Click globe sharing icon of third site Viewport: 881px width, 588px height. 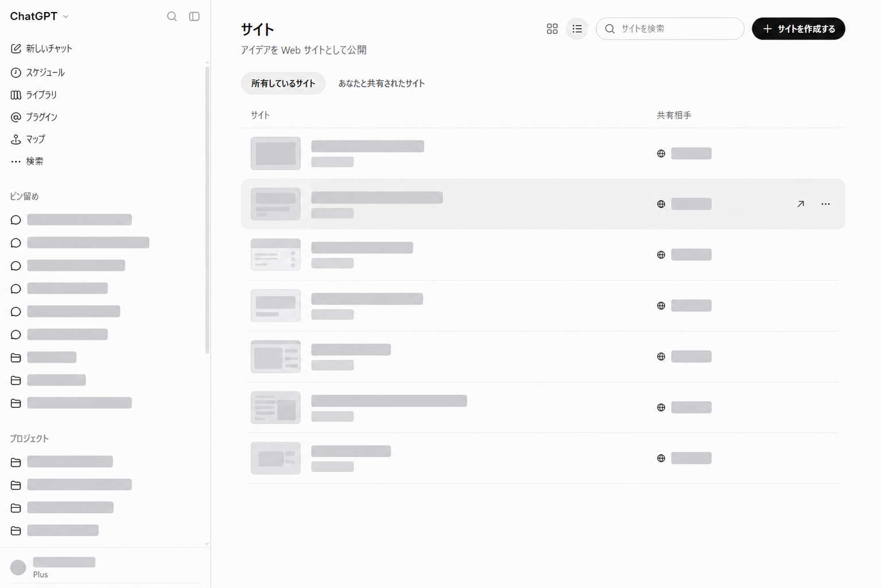[661, 255]
